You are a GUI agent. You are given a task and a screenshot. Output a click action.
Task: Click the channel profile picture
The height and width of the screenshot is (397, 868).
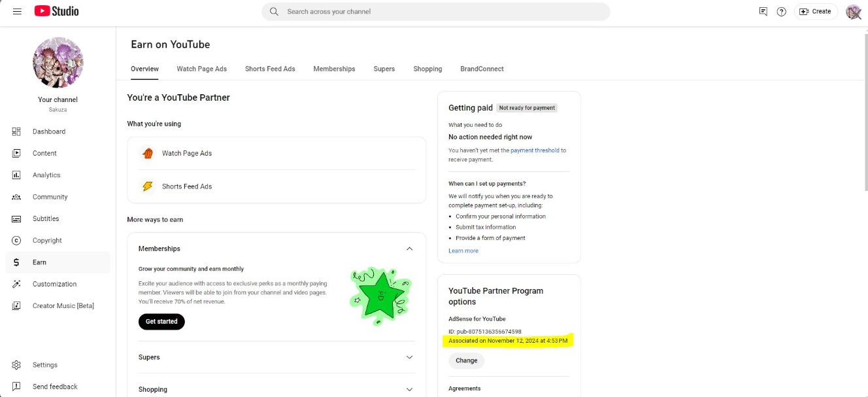pos(58,62)
